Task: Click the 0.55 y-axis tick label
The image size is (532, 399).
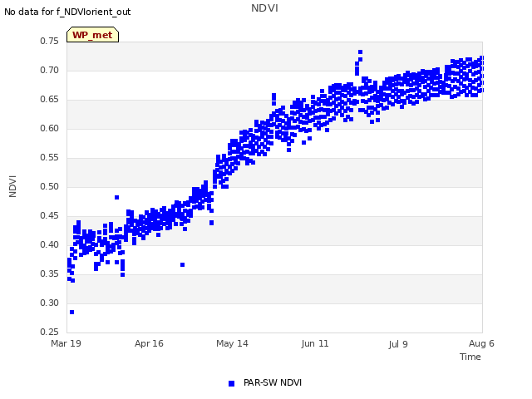Action: pos(50,157)
